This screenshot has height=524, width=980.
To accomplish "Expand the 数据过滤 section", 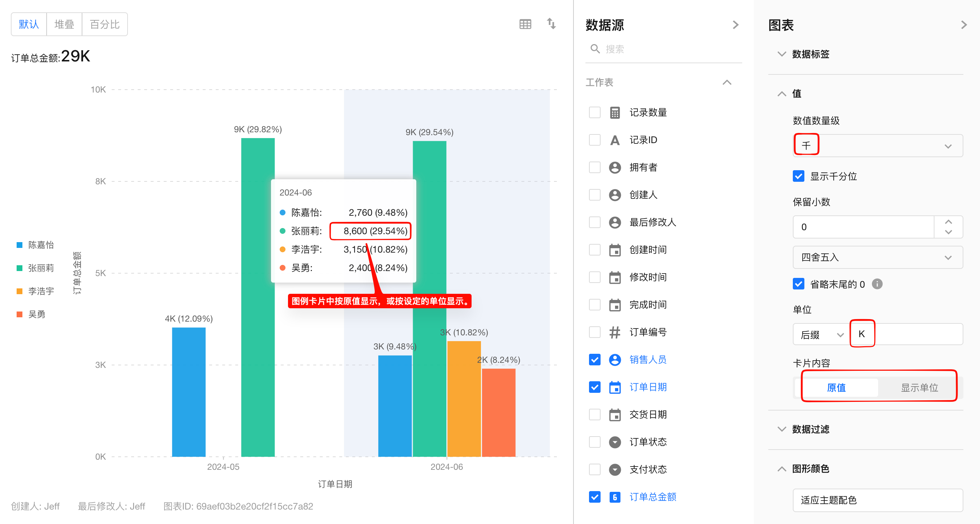I will tap(810, 429).
